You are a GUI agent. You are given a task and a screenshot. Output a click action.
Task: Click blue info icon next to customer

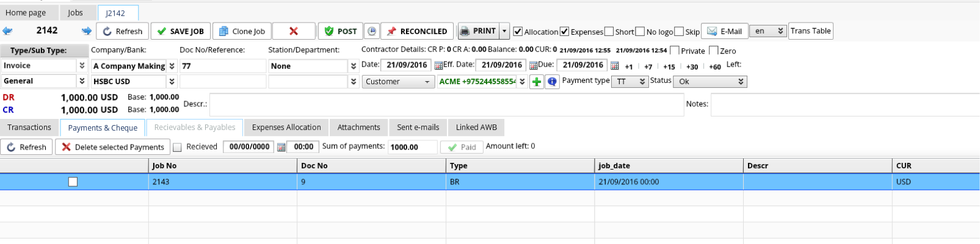pos(552,82)
